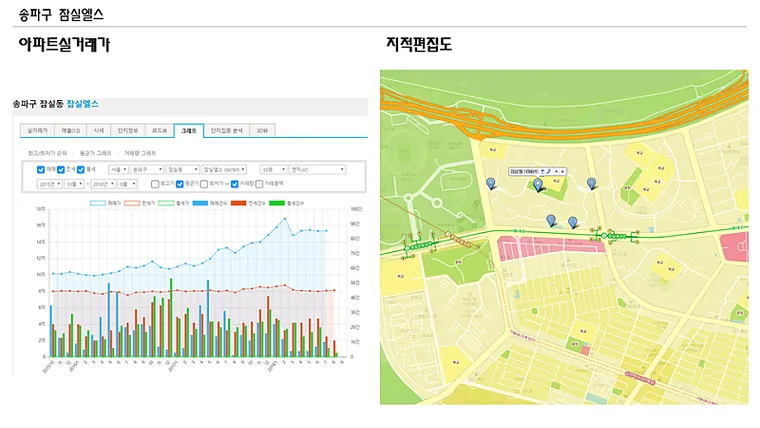760x428 pixels.
Task: Open the 송파구 district dropdown
Action: click(147, 170)
